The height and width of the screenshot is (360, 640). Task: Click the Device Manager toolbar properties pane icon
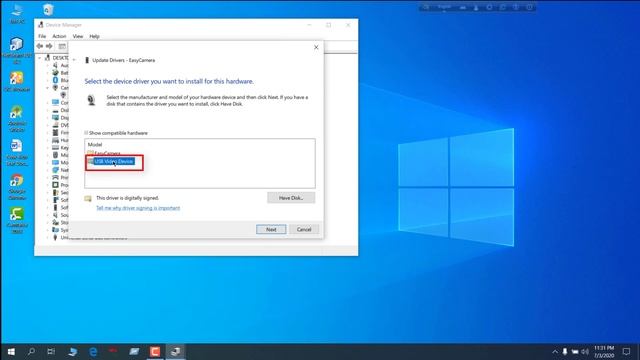[62, 46]
